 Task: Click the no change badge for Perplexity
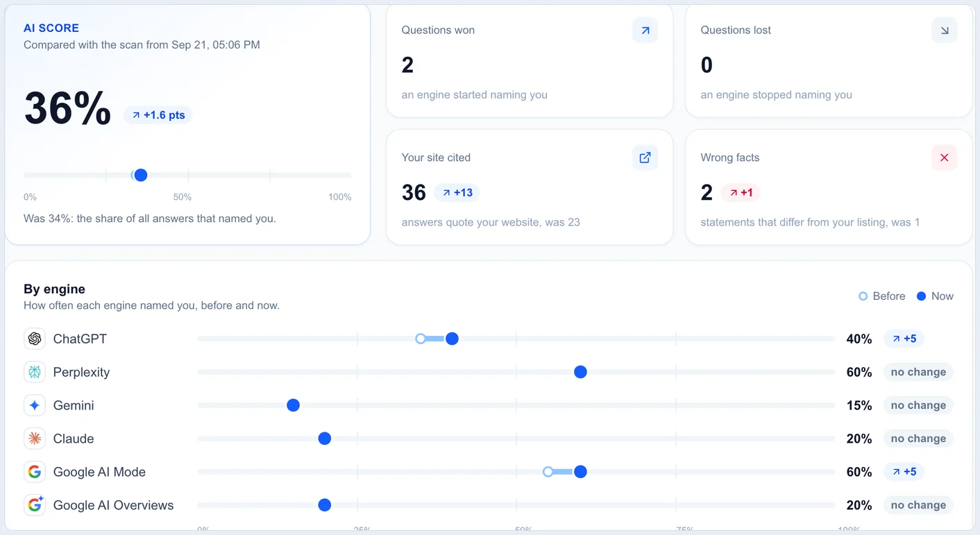pos(918,372)
